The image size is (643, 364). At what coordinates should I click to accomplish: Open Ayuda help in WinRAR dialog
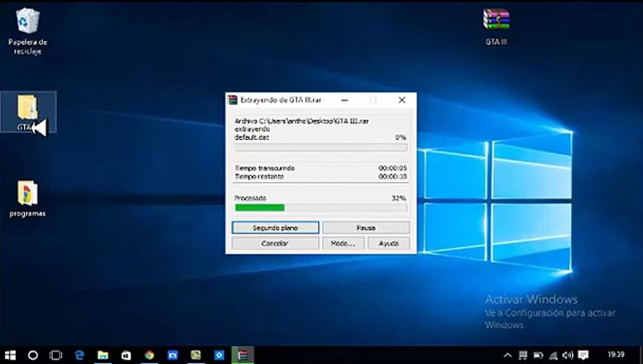[x=388, y=243]
